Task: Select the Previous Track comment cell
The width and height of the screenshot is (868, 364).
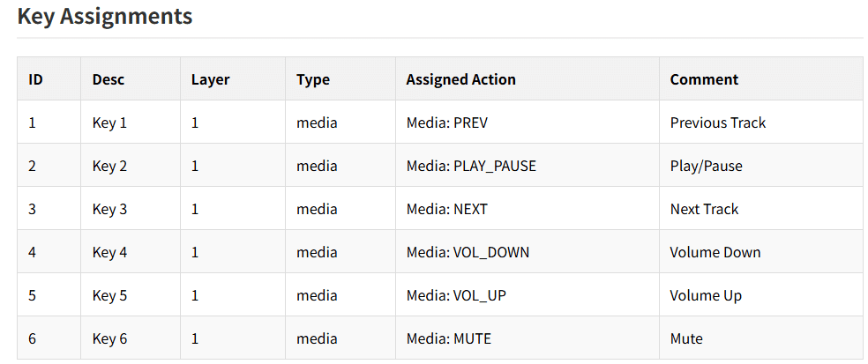Action: [761, 122]
